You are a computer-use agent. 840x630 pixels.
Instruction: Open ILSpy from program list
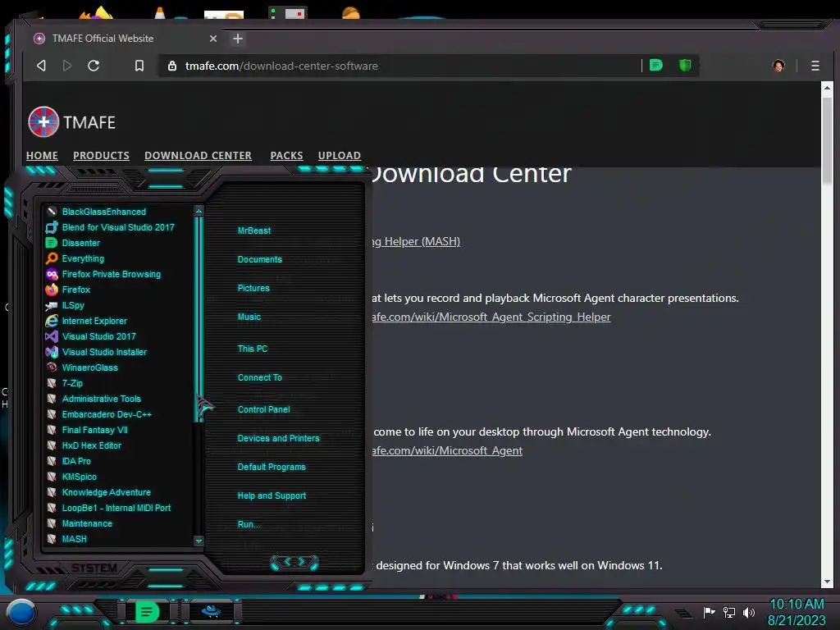pyautogui.click(x=66, y=305)
